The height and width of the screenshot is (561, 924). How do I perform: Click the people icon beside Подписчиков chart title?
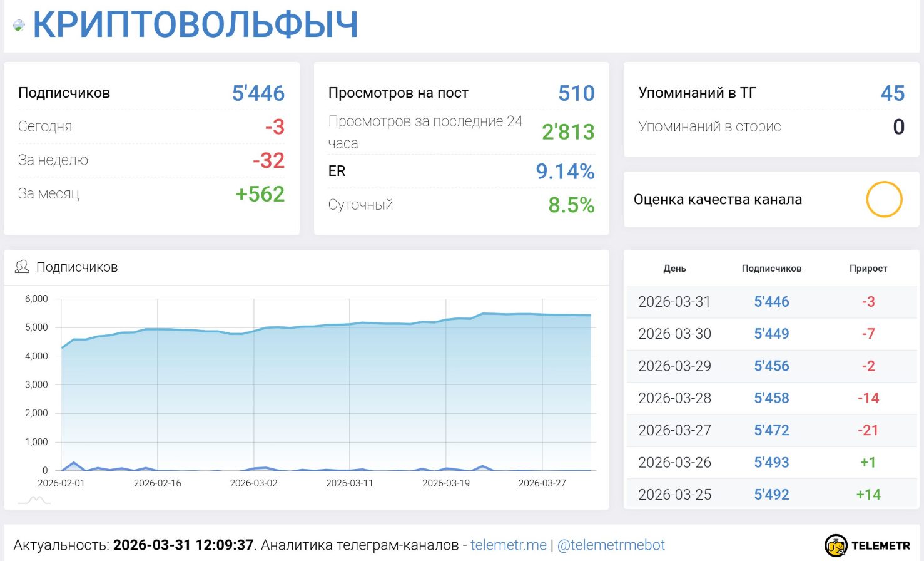tap(22, 266)
